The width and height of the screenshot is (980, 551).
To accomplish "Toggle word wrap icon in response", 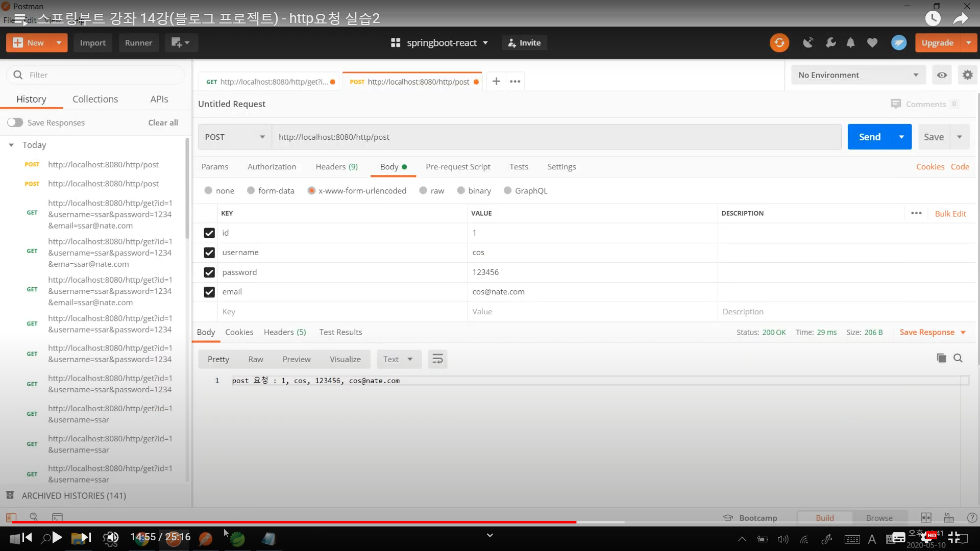I will [x=437, y=359].
